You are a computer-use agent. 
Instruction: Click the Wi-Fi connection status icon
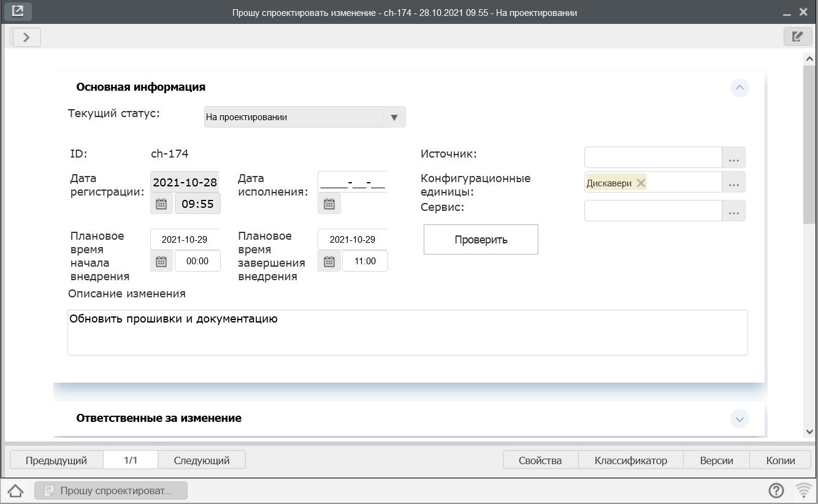[804, 491]
